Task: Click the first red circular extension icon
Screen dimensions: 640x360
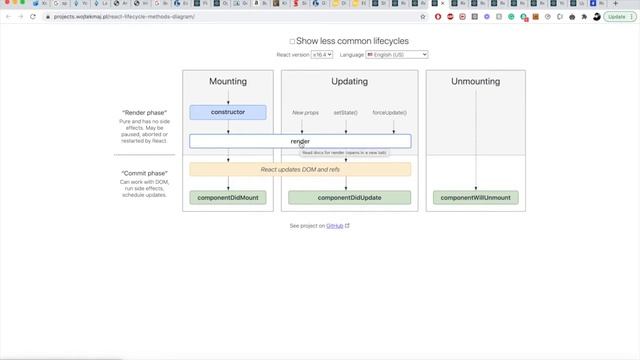Action: (438, 17)
